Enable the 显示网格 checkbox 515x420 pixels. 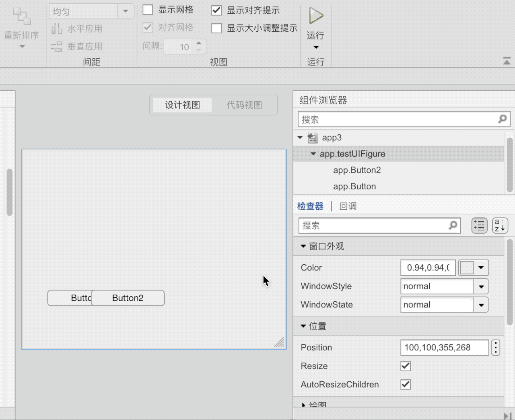[148, 10]
